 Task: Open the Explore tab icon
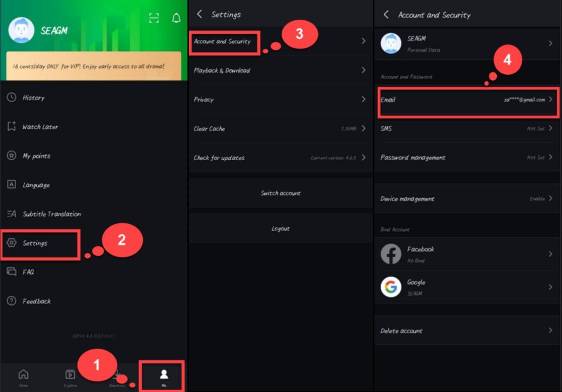[70, 376]
